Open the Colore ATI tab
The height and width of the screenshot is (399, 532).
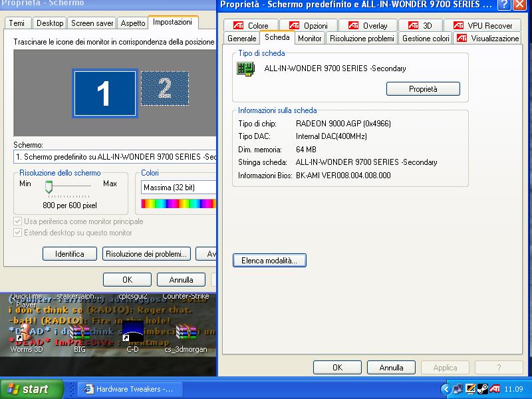pos(251,25)
